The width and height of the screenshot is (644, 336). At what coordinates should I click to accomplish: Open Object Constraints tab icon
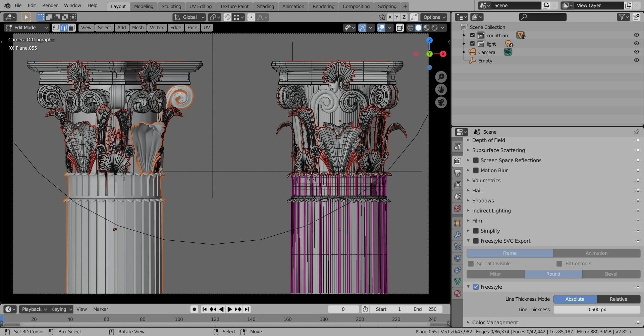458,270
